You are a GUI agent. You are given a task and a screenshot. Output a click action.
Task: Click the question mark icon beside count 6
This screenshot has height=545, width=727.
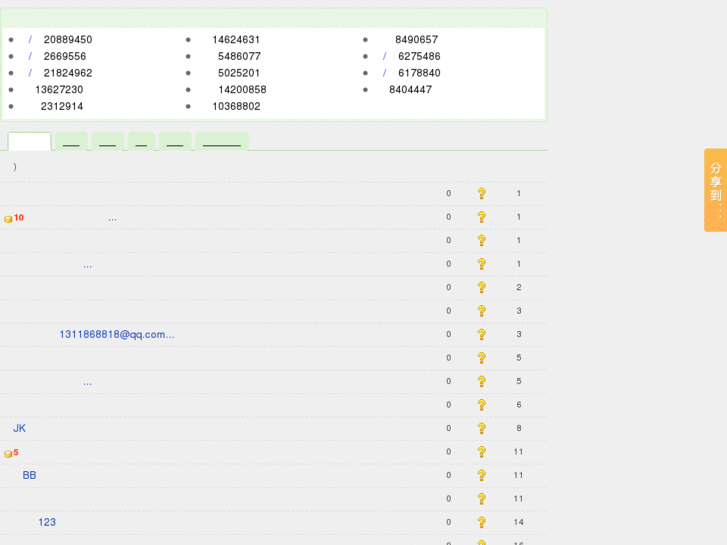pyautogui.click(x=482, y=405)
